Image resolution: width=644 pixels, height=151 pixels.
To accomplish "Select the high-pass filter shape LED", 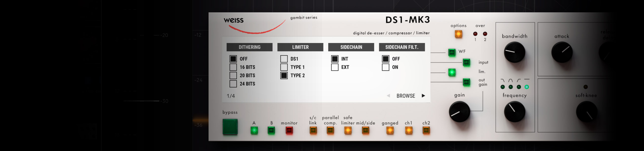I will 519,87.
